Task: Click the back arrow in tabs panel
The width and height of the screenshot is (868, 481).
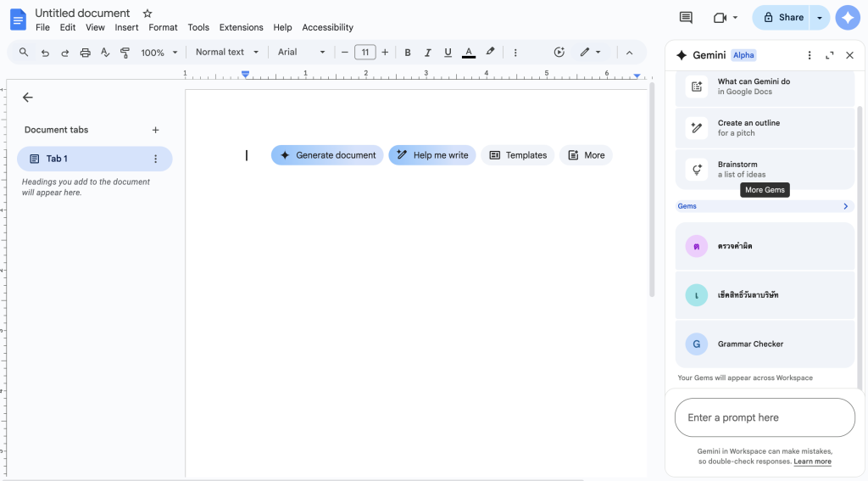Action: [x=28, y=98]
